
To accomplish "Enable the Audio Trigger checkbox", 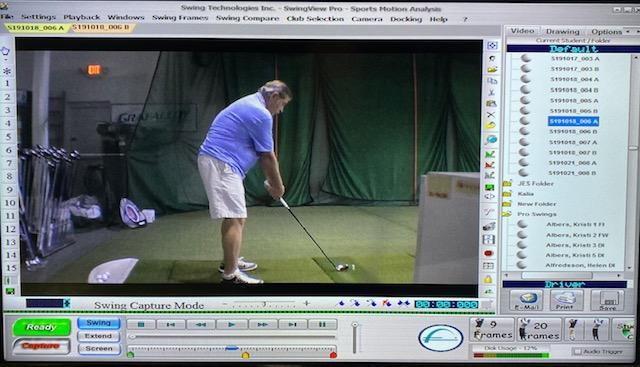I will tap(577, 351).
